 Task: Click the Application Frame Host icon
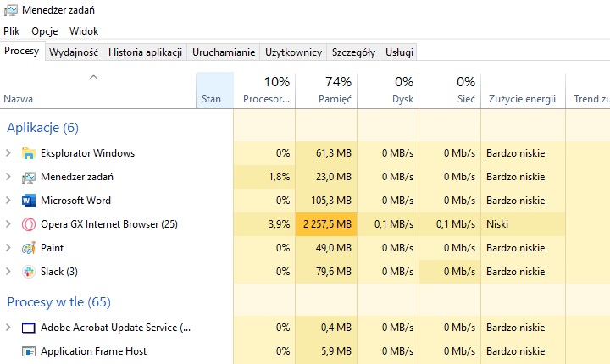pyautogui.click(x=29, y=351)
